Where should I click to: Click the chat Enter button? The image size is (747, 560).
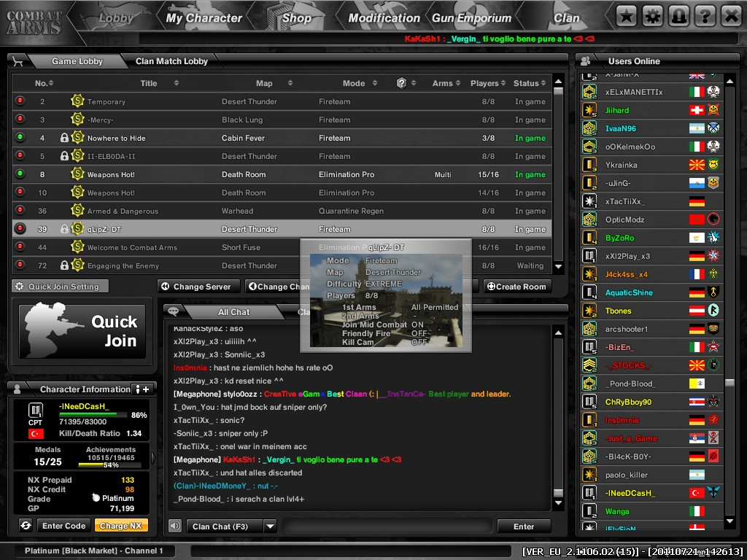pyautogui.click(x=524, y=526)
